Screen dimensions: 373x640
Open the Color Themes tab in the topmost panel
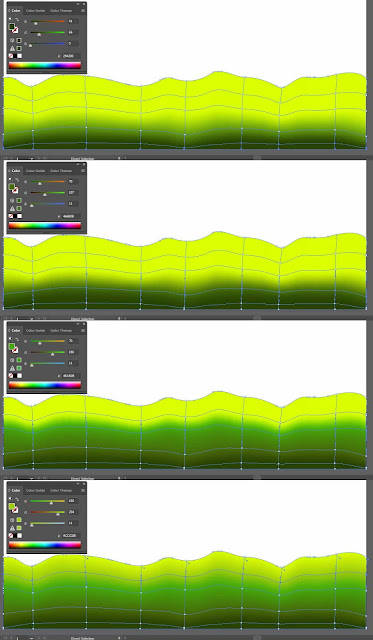[x=61, y=11]
